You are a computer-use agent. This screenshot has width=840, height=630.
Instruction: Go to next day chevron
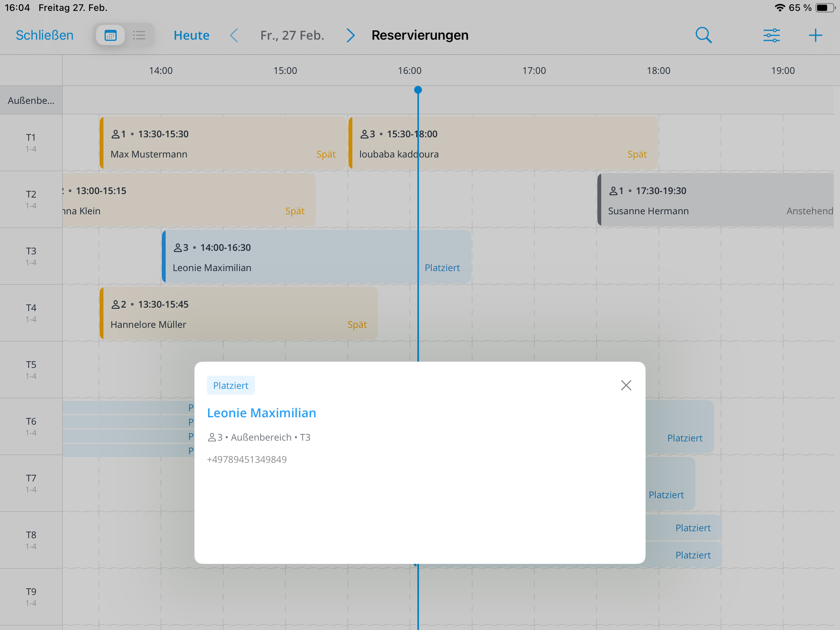350,35
